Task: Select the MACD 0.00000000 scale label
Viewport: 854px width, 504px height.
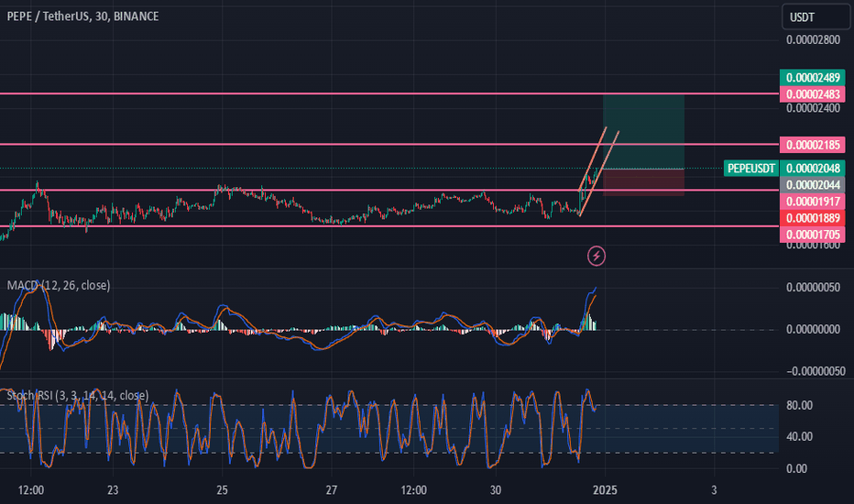Action: pos(813,330)
